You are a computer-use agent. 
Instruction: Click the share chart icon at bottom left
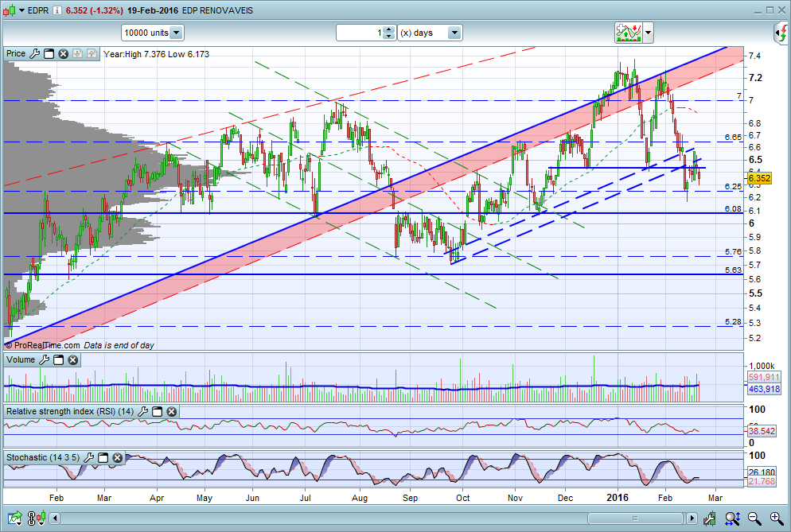tap(15, 518)
